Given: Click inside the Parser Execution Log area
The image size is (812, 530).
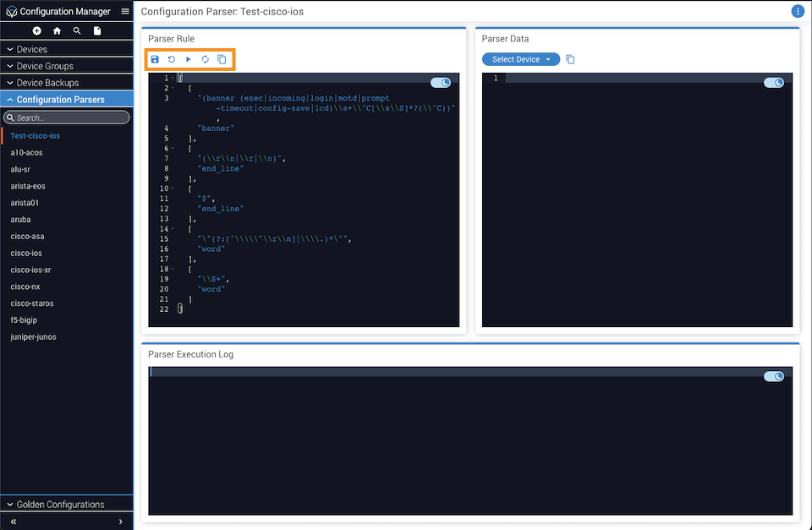Looking at the screenshot, I should click(470, 441).
